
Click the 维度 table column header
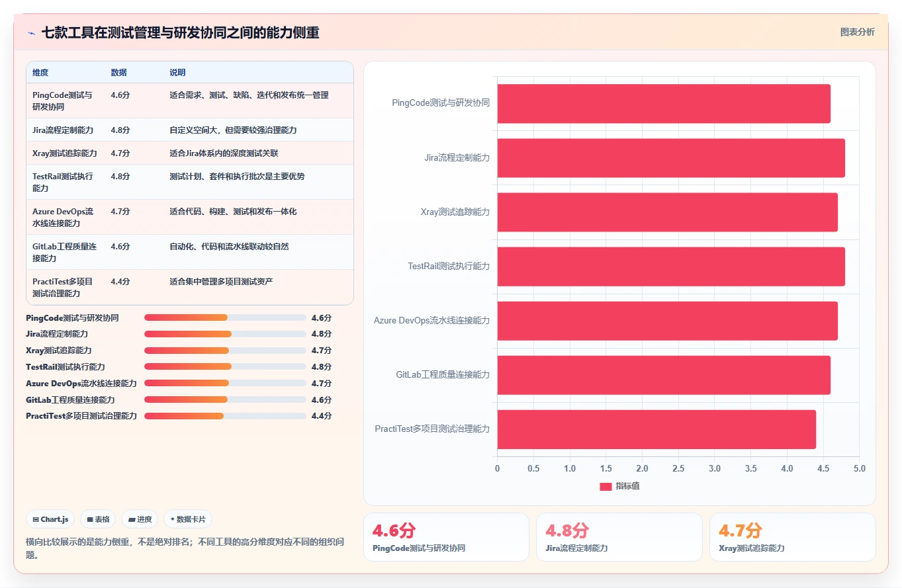pos(40,73)
